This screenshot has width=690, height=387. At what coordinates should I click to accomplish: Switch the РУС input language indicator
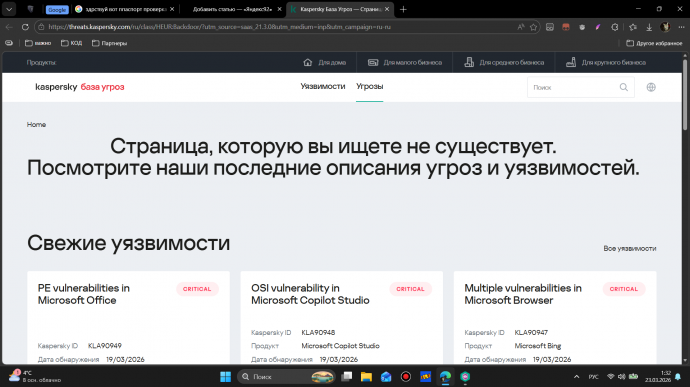(x=593, y=376)
